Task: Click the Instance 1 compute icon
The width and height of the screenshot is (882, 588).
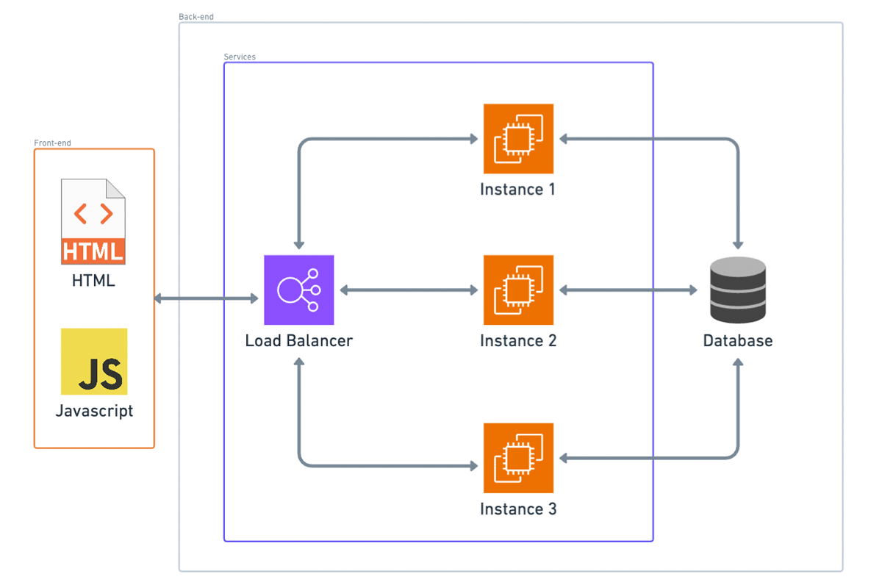Action: 518,139
